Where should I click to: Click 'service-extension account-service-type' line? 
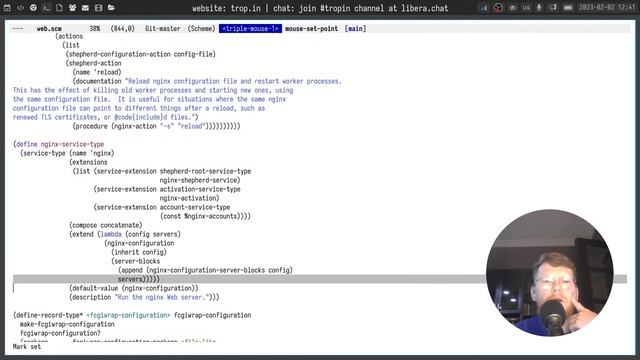click(163, 207)
